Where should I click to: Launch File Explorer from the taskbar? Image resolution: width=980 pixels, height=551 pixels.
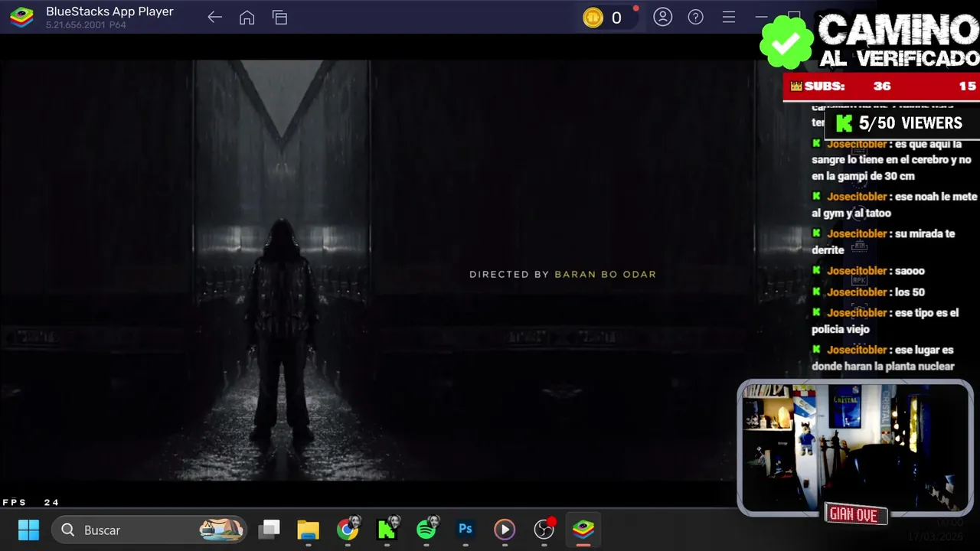point(308,530)
